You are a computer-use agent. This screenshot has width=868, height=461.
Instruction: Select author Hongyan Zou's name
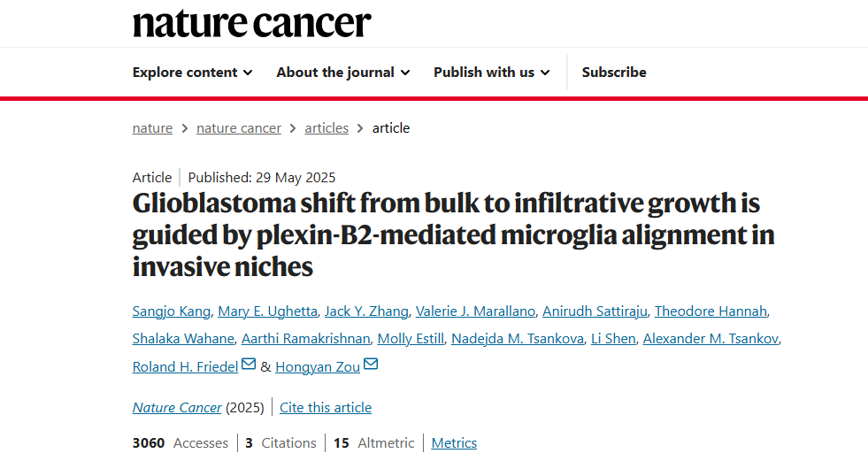click(x=318, y=366)
